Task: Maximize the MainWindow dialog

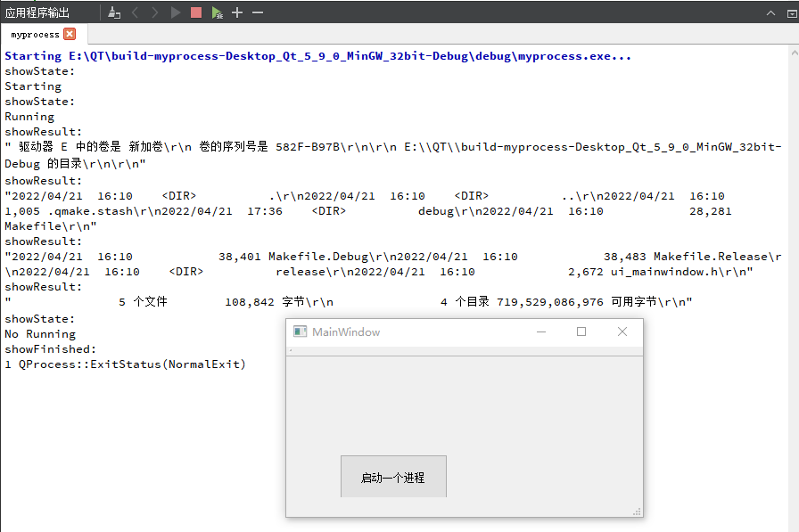Action: 581,331
